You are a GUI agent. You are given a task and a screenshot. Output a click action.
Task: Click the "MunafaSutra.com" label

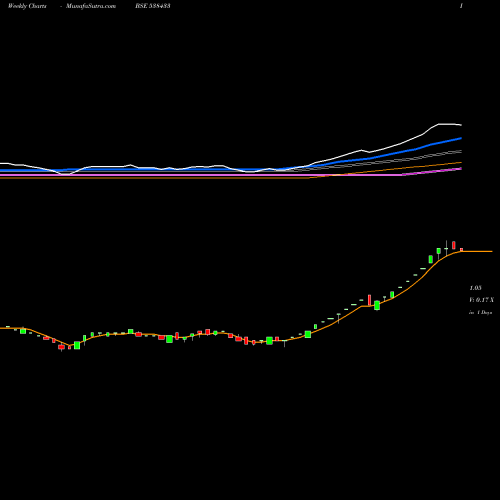click(x=91, y=6)
